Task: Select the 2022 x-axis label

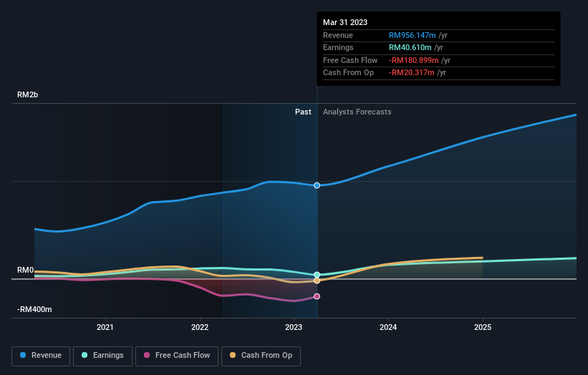Action: 200,327
